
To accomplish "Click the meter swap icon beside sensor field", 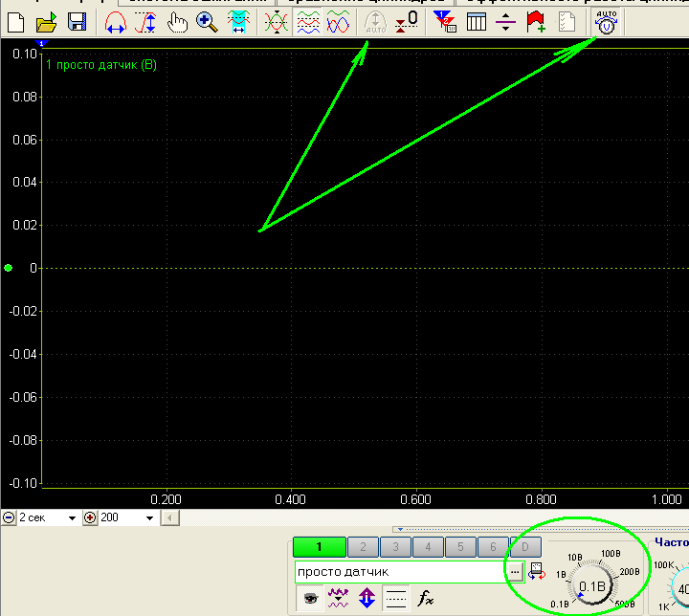I will [x=537, y=571].
